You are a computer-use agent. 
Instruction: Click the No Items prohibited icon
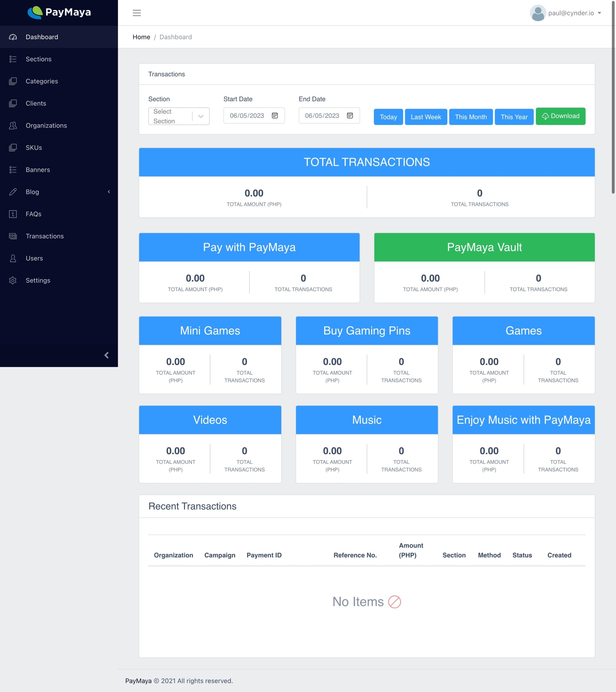tap(394, 602)
